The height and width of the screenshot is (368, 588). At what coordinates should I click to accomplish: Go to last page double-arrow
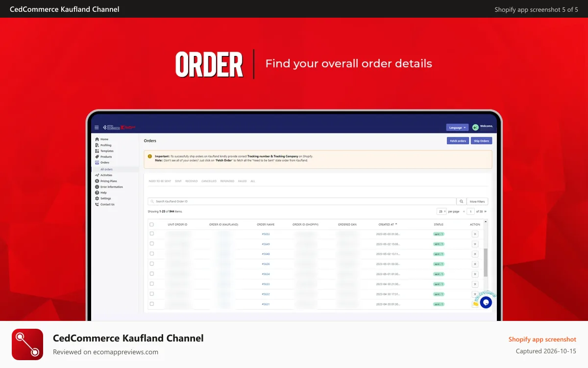[486, 211]
